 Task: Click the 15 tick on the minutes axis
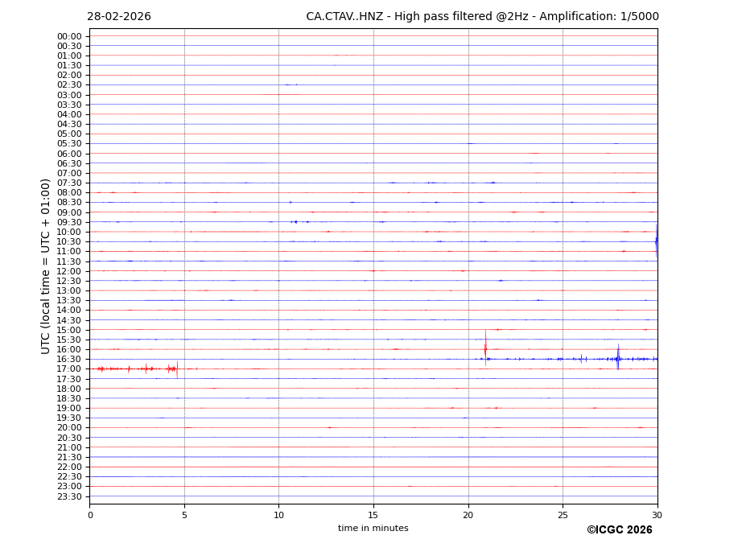coord(373,515)
